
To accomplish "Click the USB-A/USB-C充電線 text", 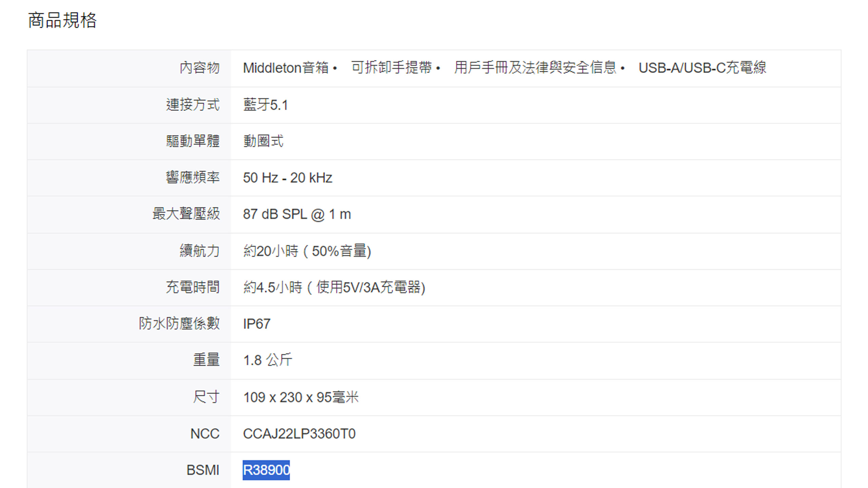I will 702,68.
